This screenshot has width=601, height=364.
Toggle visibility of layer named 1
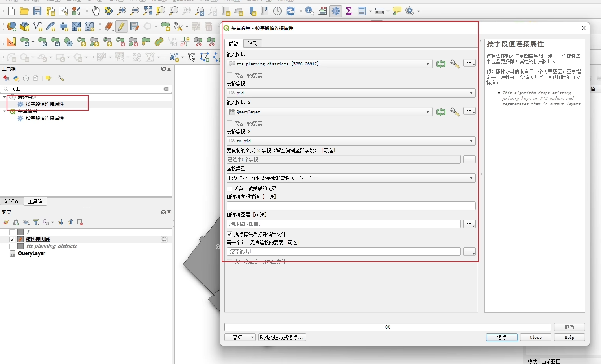[x=12, y=232]
